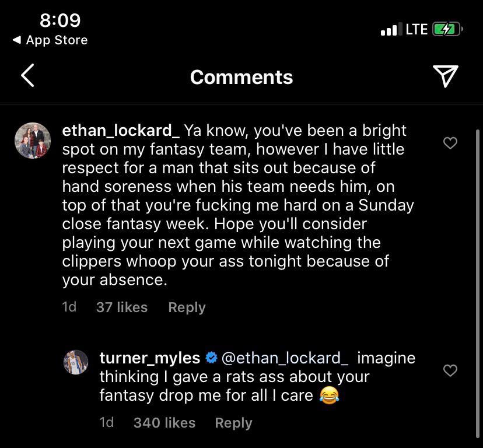
Task: Open turner_myles's profile picture
Action: (x=76, y=362)
